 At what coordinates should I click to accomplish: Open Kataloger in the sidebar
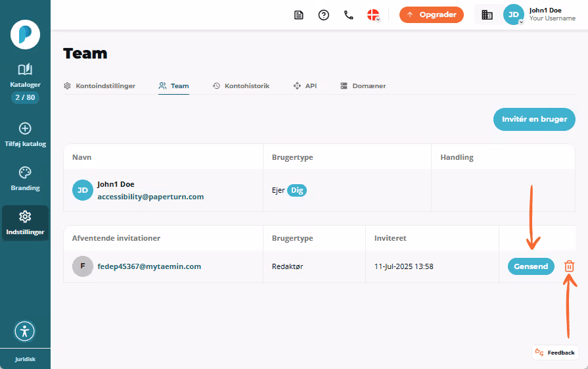click(25, 76)
